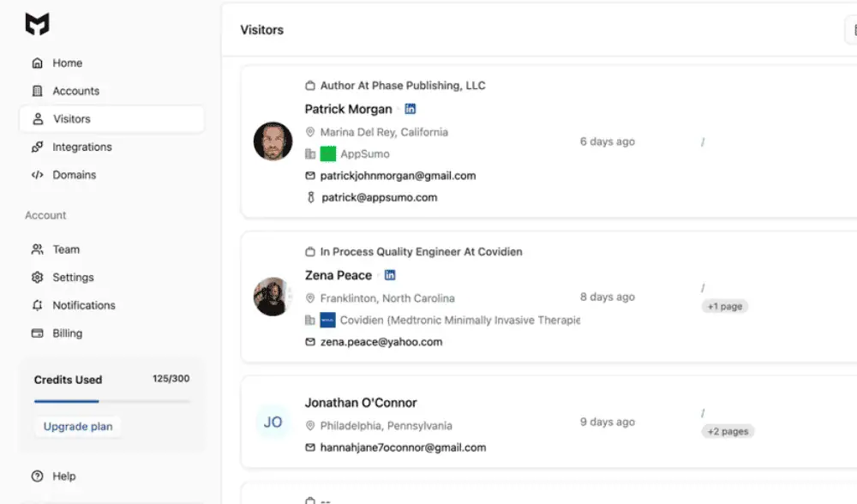Viewport: 857px width, 504px height.
Task: Click the Credits Used progress bar
Action: click(111, 401)
